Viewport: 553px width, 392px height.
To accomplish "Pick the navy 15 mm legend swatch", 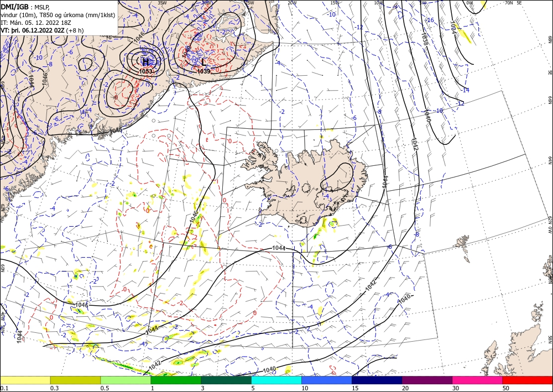I will [x=377, y=380].
